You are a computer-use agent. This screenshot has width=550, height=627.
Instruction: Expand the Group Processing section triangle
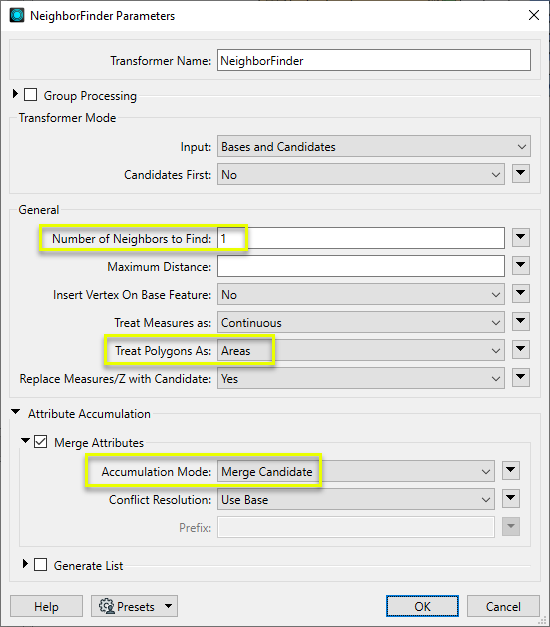[x=15, y=94]
